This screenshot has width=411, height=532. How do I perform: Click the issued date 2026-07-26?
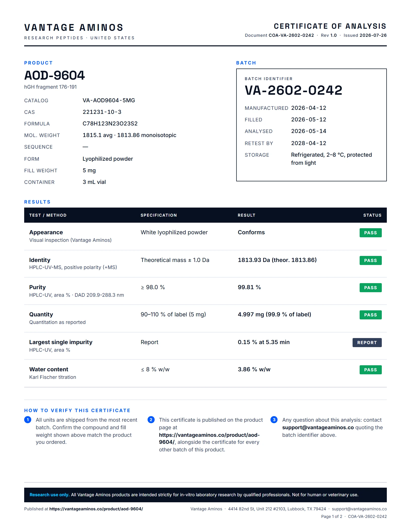[373, 35]
